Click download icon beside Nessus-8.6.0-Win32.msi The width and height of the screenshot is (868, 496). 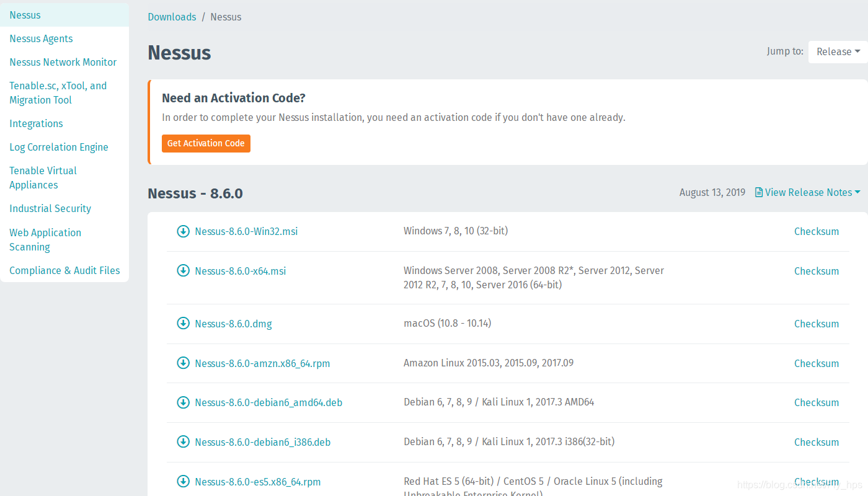coord(183,231)
